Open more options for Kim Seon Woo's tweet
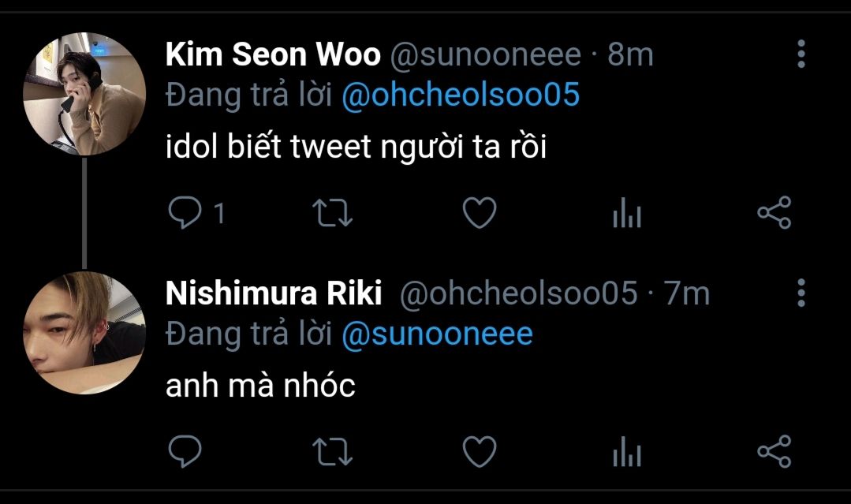The width and height of the screenshot is (851, 504). click(801, 54)
